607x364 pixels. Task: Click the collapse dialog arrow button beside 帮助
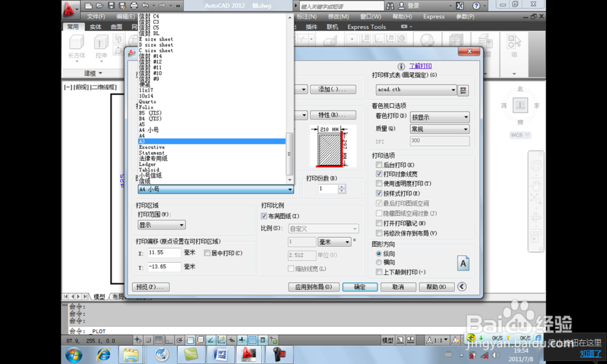(x=461, y=286)
